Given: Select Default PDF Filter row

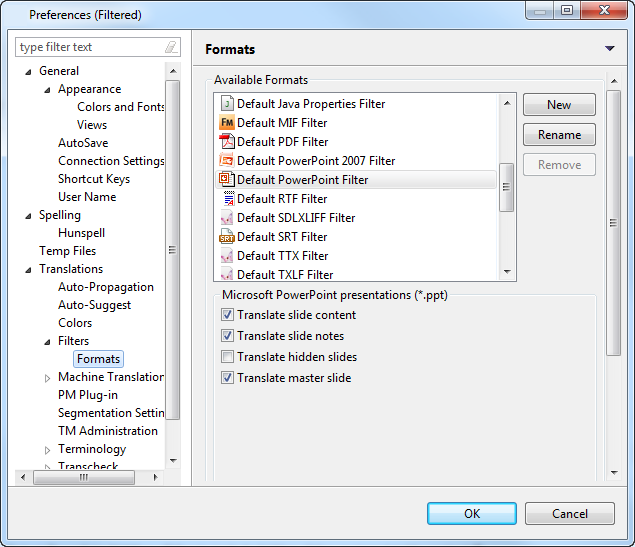Looking at the screenshot, I should [356, 142].
